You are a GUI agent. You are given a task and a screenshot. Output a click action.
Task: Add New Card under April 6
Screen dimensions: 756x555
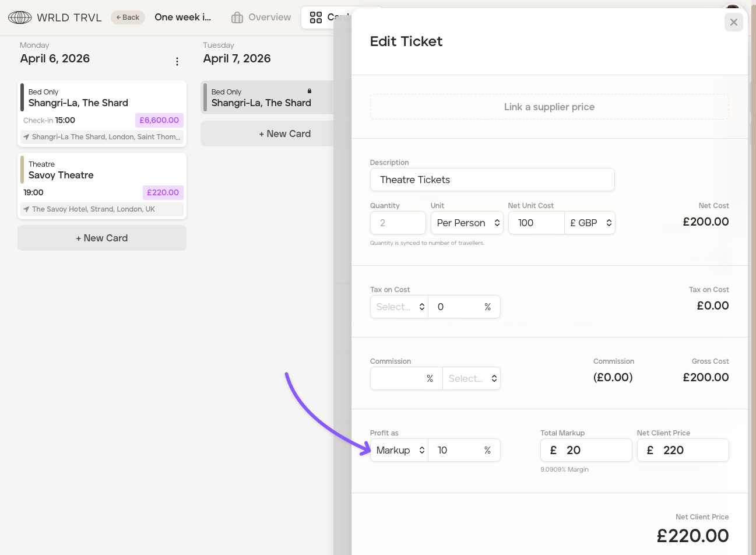pyautogui.click(x=102, y=238)
